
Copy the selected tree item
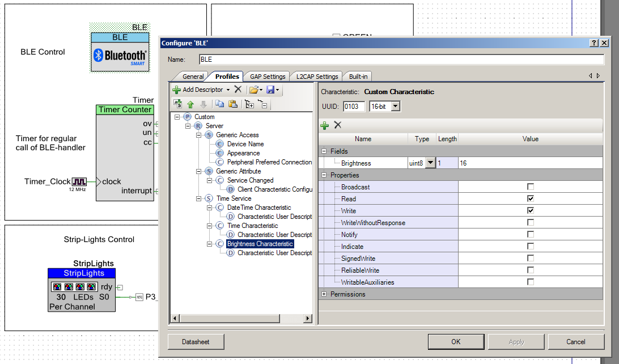click(x=220, y=104)
